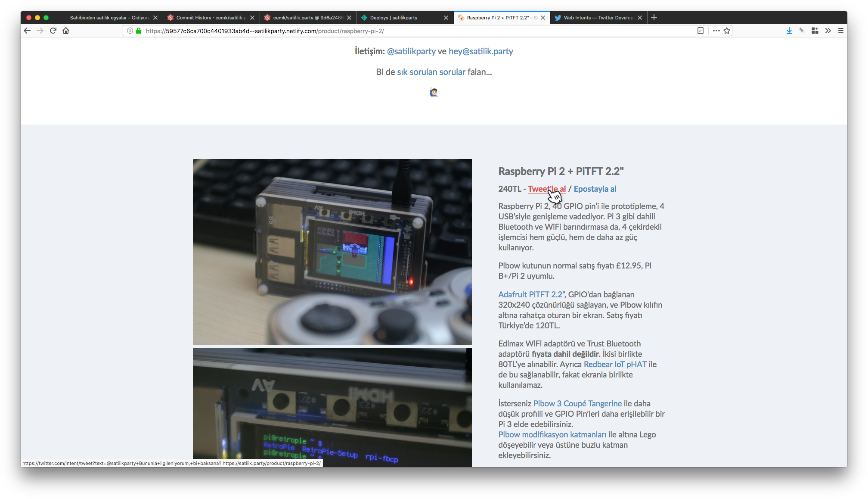The height and width of the screenshot is (499, 868).
Task: Go back using the browser back arrow
Action: (27, 31)
